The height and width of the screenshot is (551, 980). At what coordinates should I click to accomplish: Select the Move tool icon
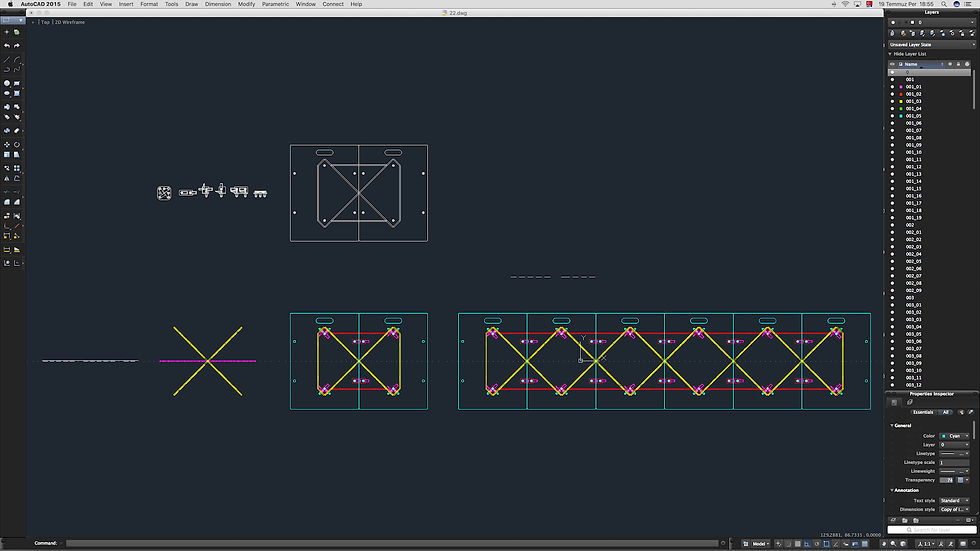7,144
